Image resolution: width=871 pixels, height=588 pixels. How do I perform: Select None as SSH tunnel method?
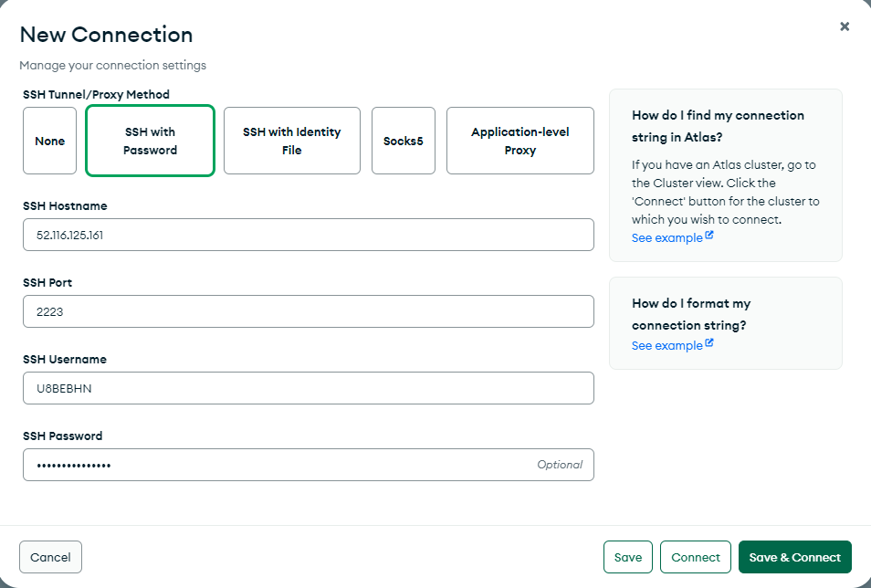[x=50, y=141]
